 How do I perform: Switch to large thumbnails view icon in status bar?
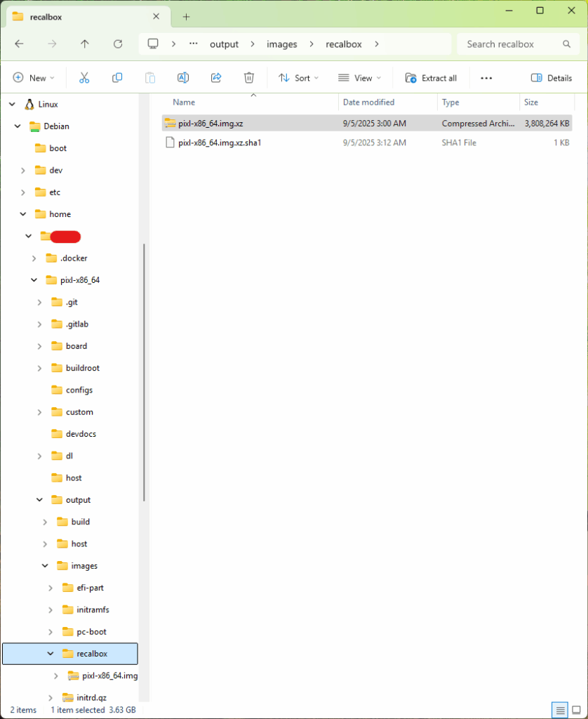pyautogui.click(x=577, y=710)
